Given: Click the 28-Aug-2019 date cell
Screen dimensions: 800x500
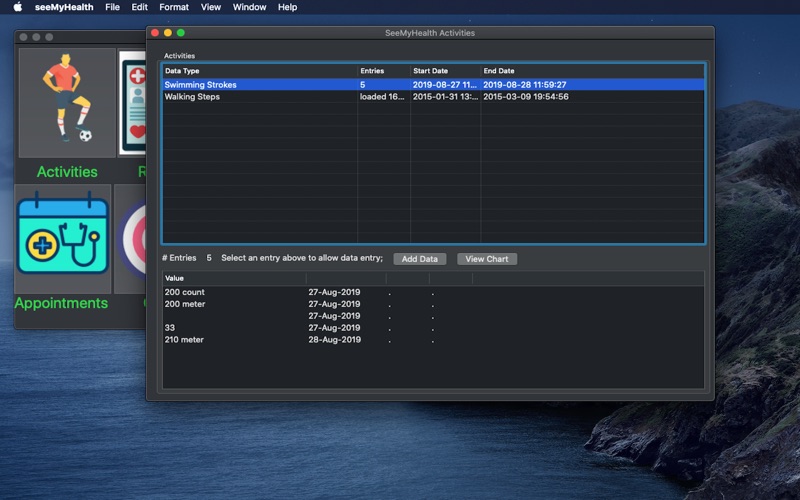Looking at the screenshot, I should [334, 339].
